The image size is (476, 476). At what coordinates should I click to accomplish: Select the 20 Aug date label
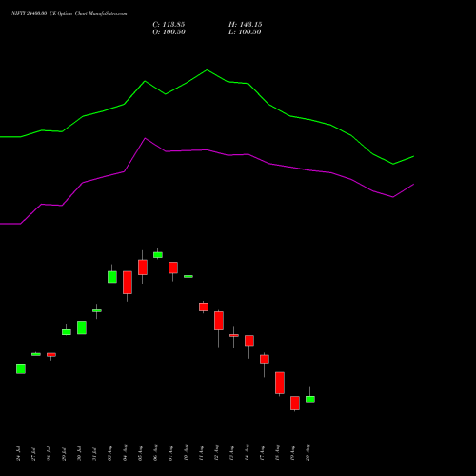coord(307,453)
